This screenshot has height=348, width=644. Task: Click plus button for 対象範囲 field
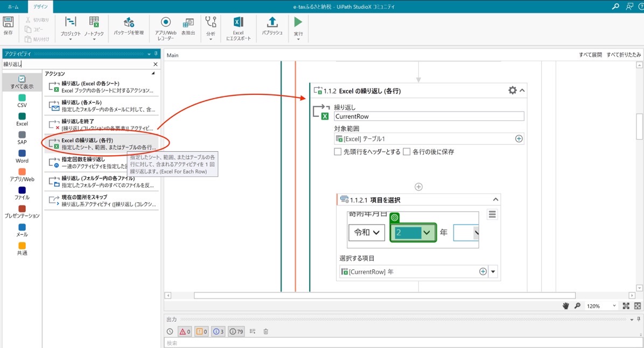point(519,139)
